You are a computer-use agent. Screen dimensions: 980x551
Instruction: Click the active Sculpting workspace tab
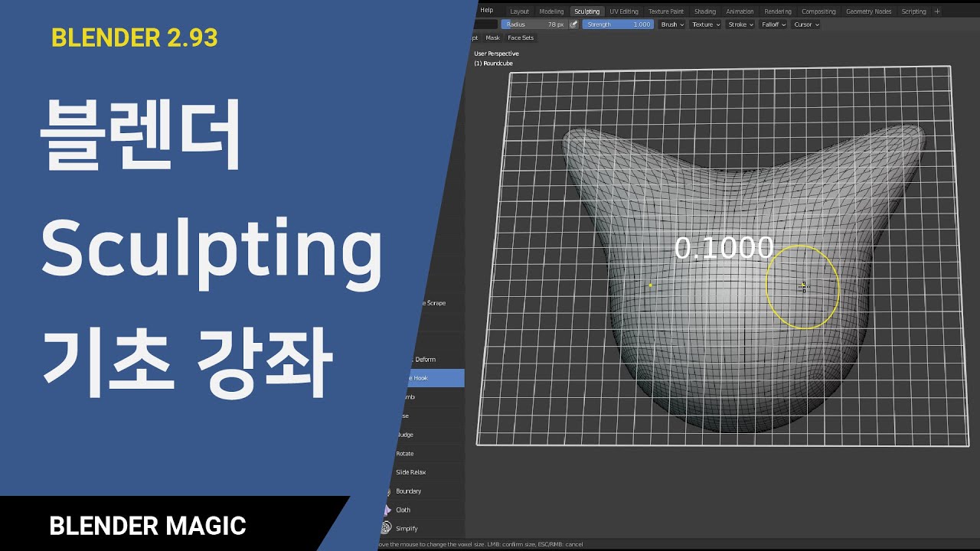[587, 11]
